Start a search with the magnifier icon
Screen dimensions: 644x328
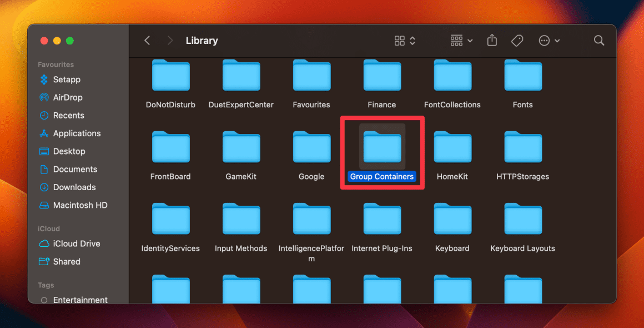(x=599, y=40)
